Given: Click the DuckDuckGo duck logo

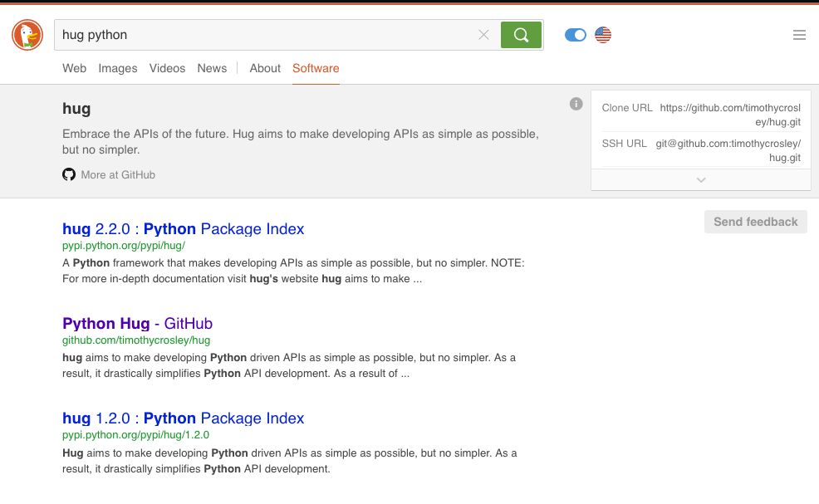Looking at the screenshot, I should (27, 35).
